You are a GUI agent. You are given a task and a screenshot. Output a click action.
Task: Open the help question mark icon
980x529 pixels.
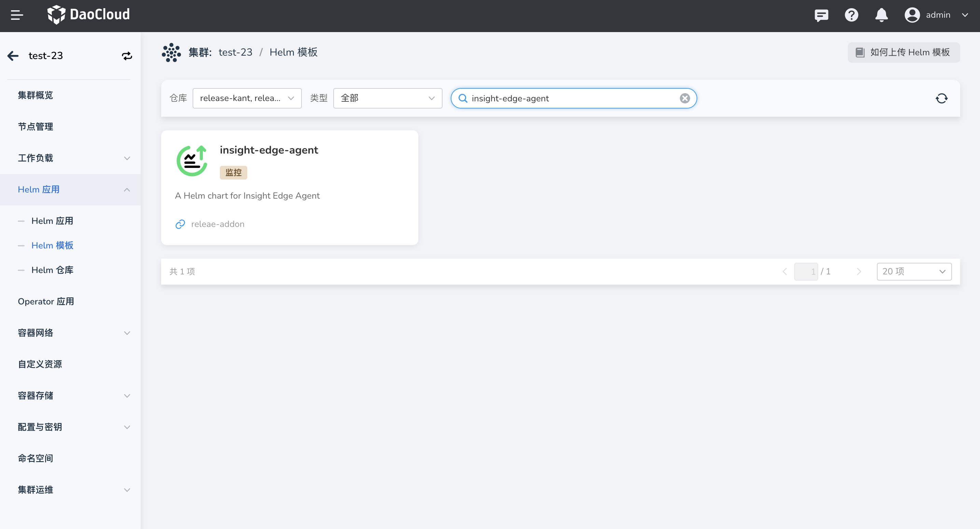tap(851, 15)
